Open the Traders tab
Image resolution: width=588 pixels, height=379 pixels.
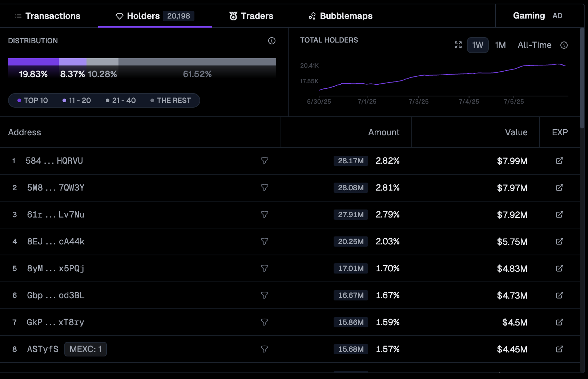(x=251, y=16)
